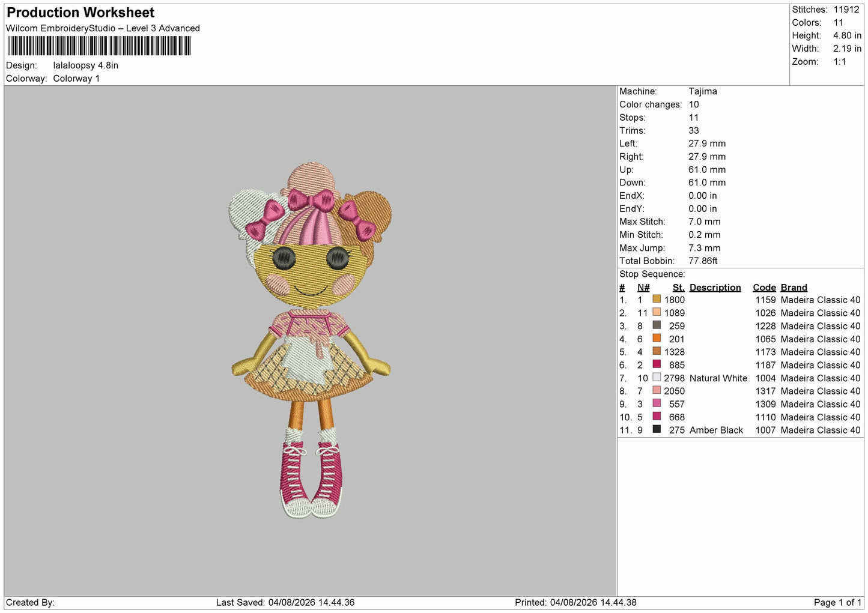868x613 pixels.
Task: Click the color swatch for stop 1 (1159)
Action: tap(657, 299)
